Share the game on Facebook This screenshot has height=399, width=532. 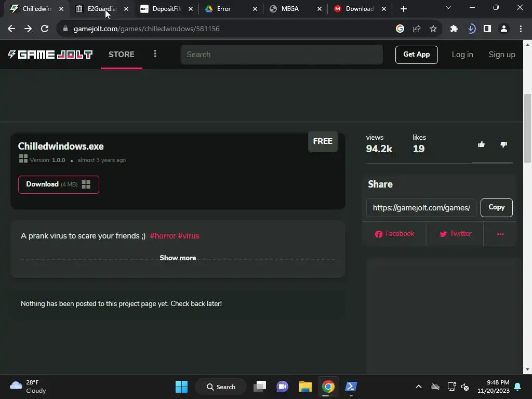(x=394, y=234)
